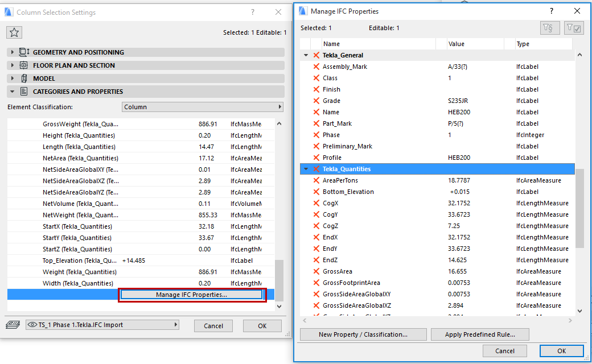This screenshot has height=364, width=592.
Task: Remove GrossArea property with red X
Action: [x=316, y=271]
